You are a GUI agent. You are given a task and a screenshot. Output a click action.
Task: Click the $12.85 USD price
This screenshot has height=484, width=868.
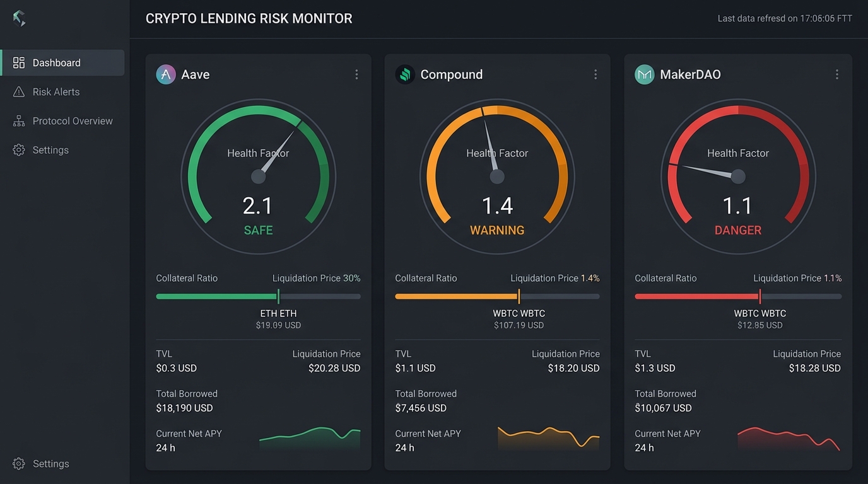(760, 325)
